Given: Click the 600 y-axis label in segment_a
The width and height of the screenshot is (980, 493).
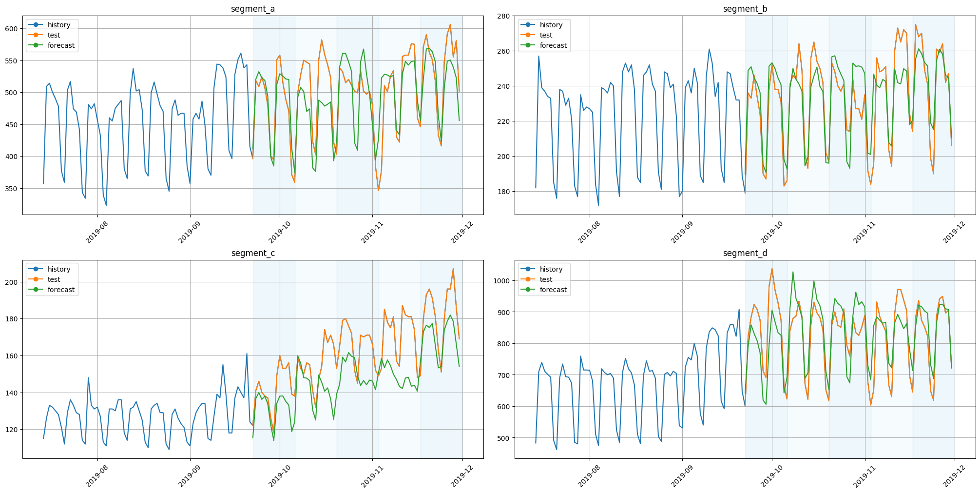Looking at the screenshot, I should pos(12,29).
